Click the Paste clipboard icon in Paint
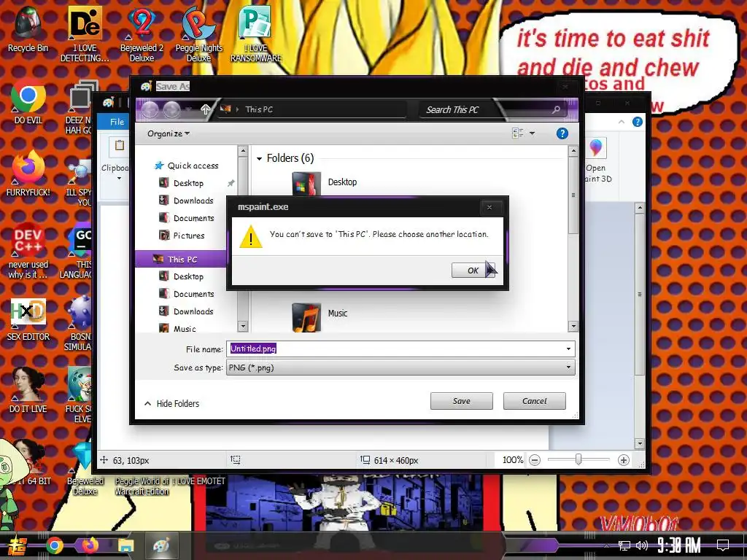Image resolution: width=747 pixels, height=560 pixels. (119, 146)
